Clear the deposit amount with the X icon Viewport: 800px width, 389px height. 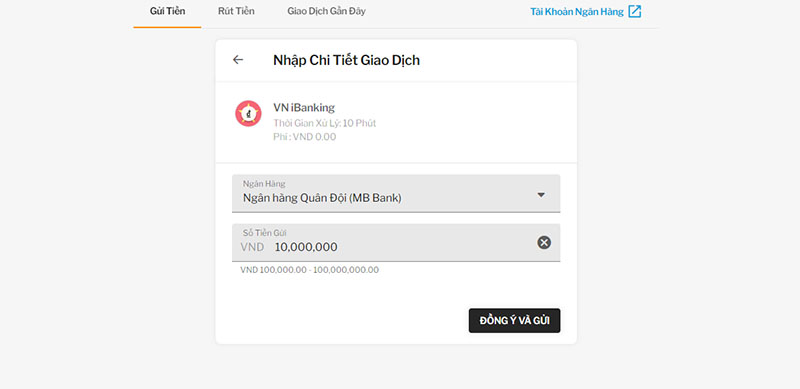[544, 242]
